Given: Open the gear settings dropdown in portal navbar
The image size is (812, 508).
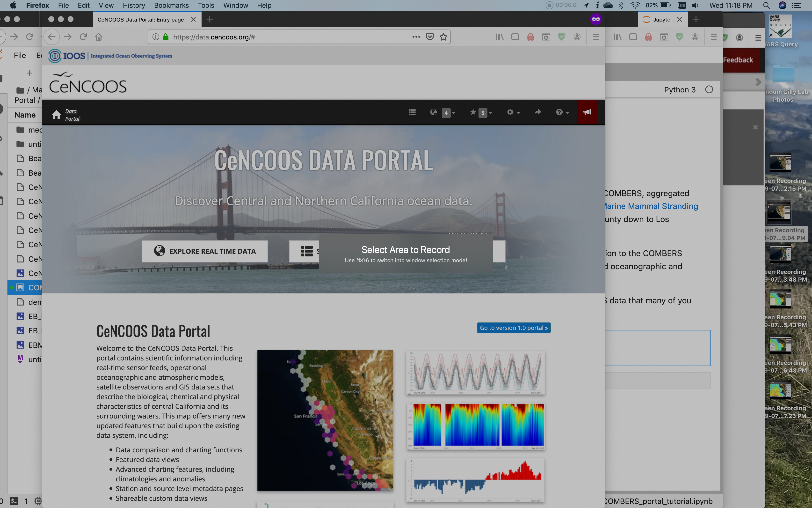Looking at the screenshot, I should coord(513,112).
